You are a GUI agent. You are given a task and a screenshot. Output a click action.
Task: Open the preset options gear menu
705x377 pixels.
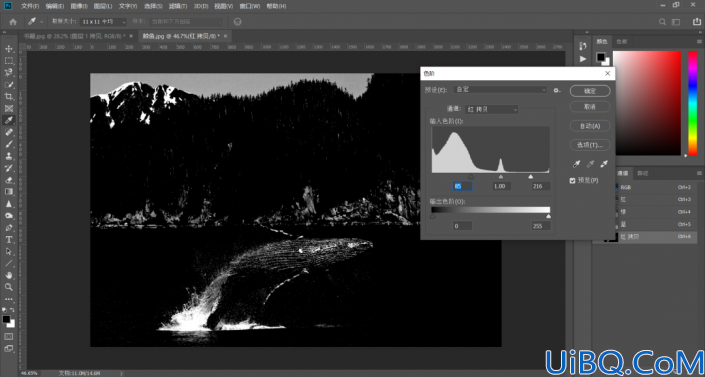point(557,90)
